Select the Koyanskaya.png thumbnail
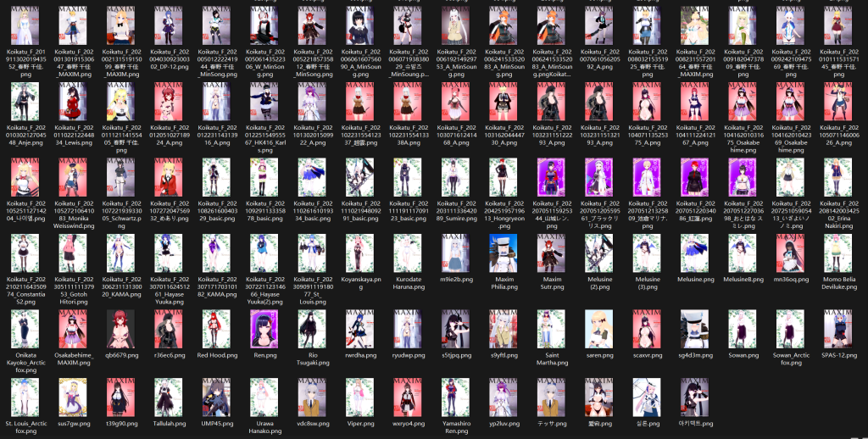This screenshot has width=868, height=439. click(x=360, y=253)
